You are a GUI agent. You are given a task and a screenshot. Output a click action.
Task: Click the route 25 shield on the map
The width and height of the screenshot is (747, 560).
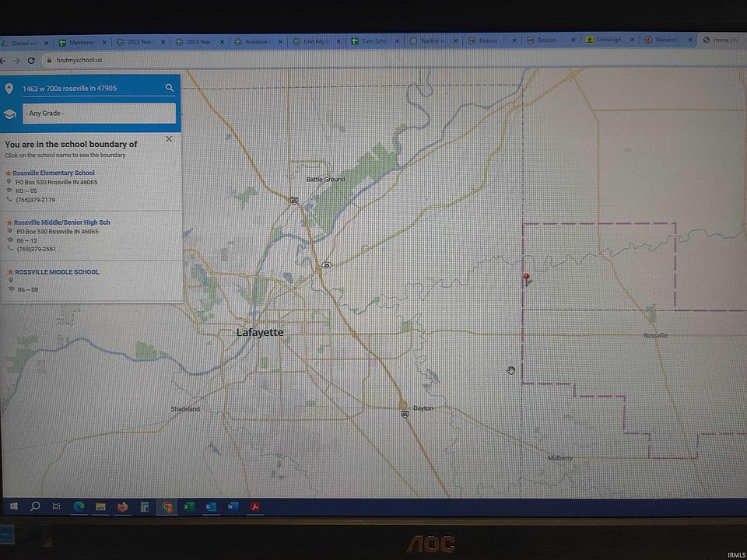[326, 265]
